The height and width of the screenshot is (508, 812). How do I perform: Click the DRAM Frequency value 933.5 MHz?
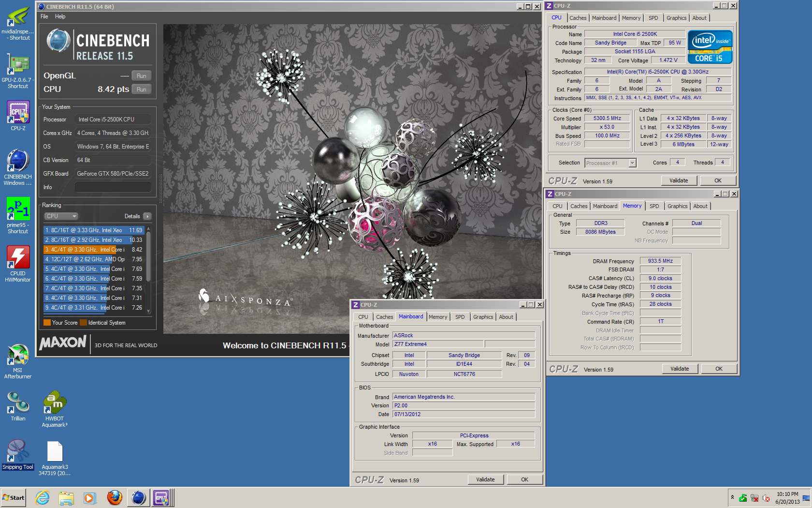point(660,261)
